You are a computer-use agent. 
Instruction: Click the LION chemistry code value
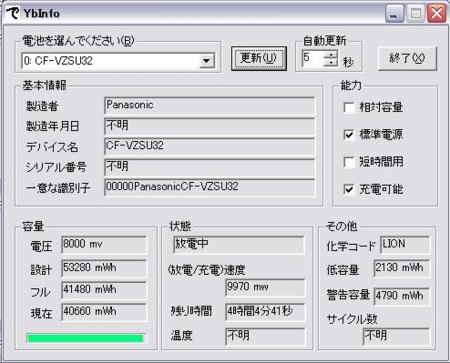tap(405, 245)
